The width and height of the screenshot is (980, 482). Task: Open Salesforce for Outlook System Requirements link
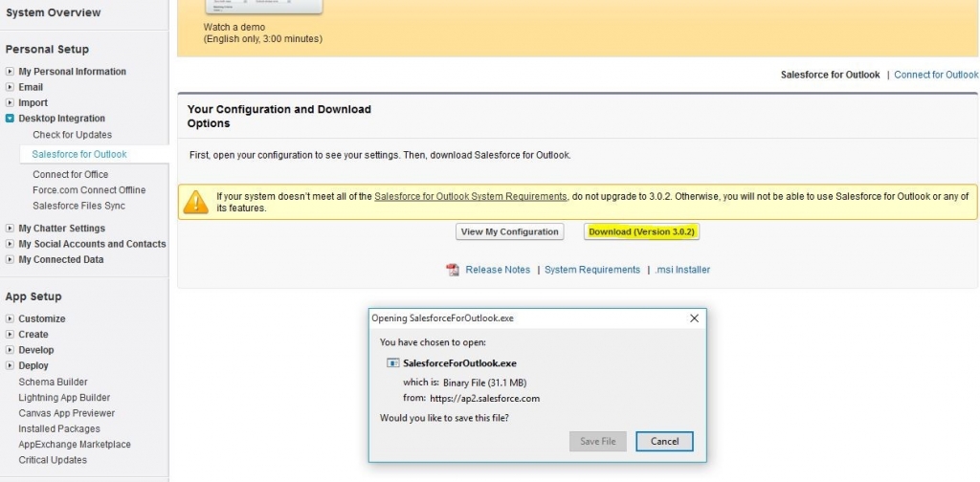coord(471,196)
